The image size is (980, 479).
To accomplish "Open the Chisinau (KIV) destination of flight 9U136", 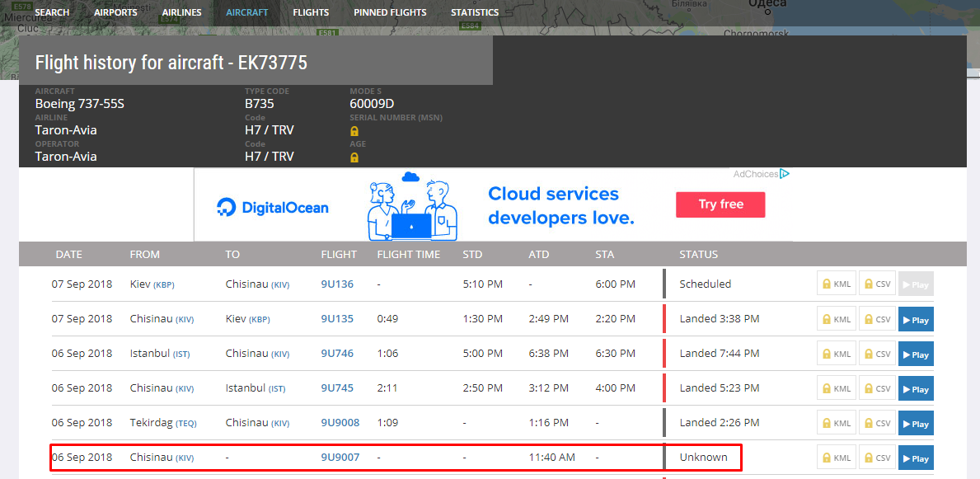I will coord(257,284).
